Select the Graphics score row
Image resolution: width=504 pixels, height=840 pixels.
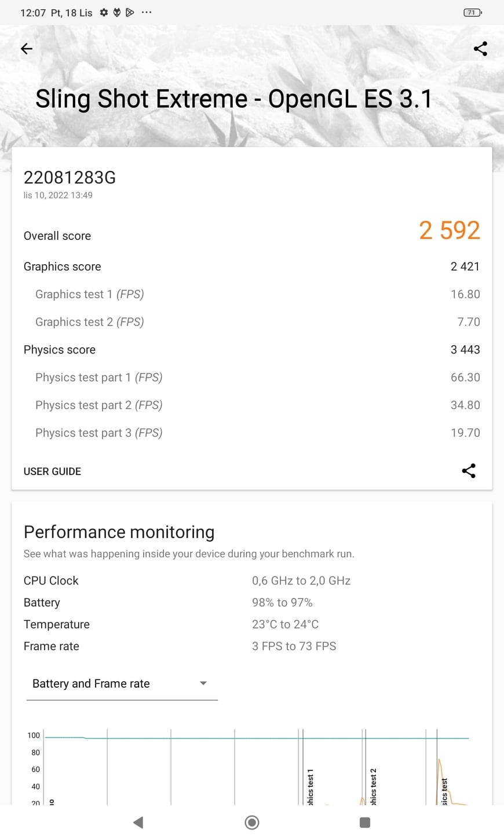coord(251,266)
